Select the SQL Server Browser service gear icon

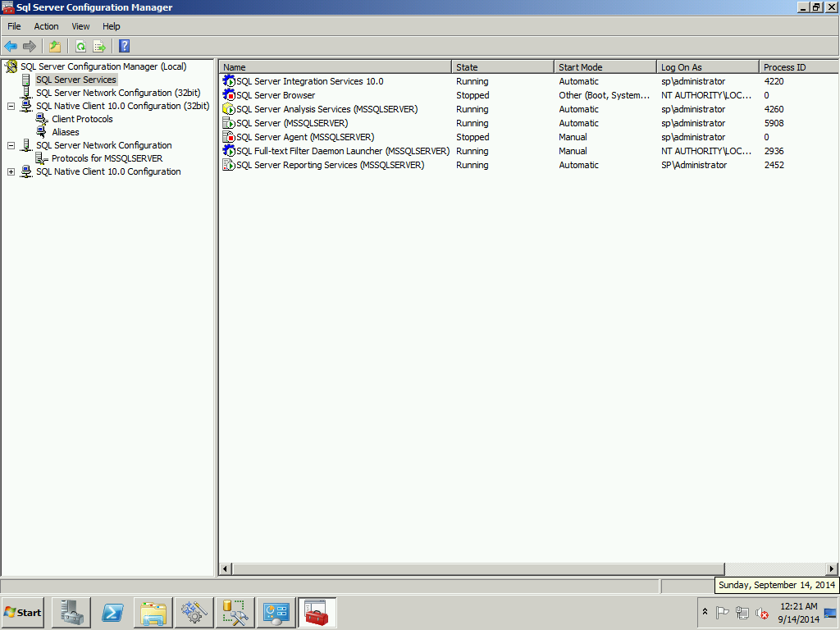tap(229, 95)
